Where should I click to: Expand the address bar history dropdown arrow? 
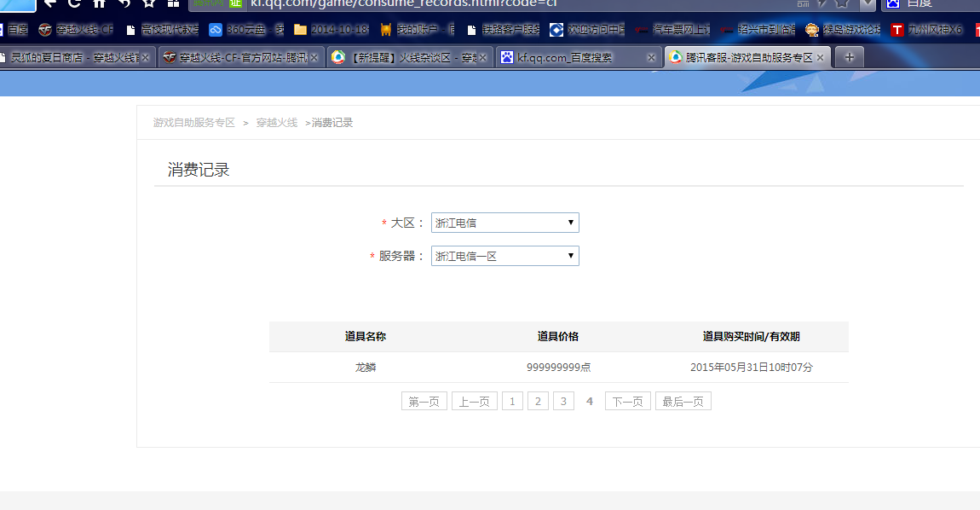point(868,3)
